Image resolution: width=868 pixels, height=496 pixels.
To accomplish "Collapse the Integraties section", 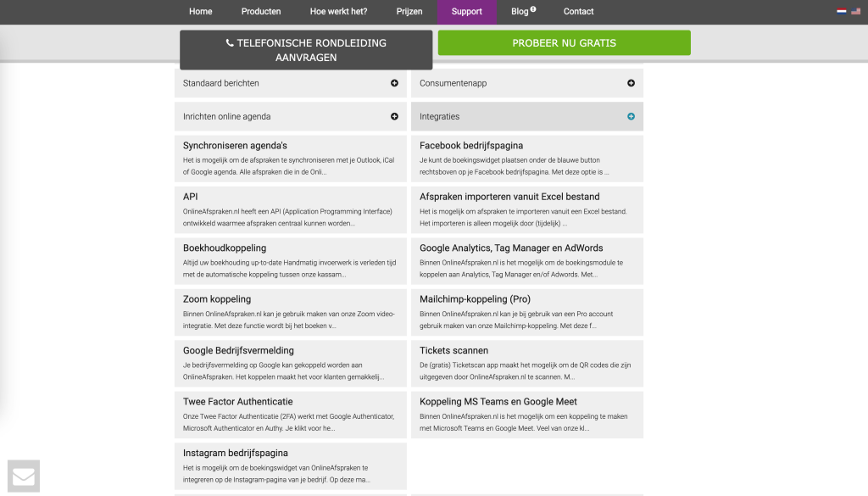I will tap(631, 116).
